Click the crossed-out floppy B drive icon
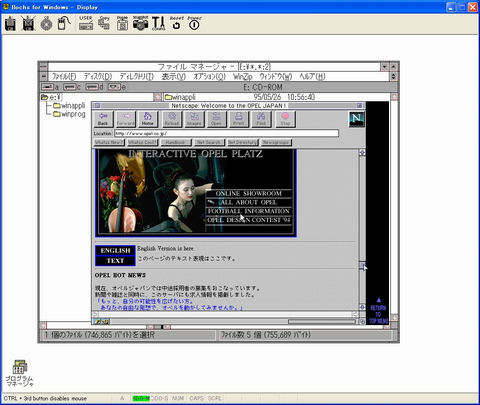 28,24
